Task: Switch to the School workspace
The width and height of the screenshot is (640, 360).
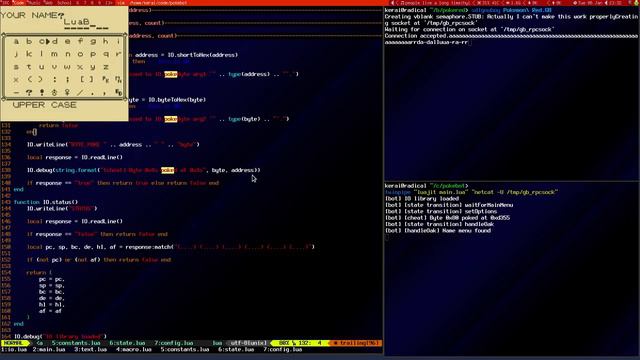Action: [x=64, y=2]
